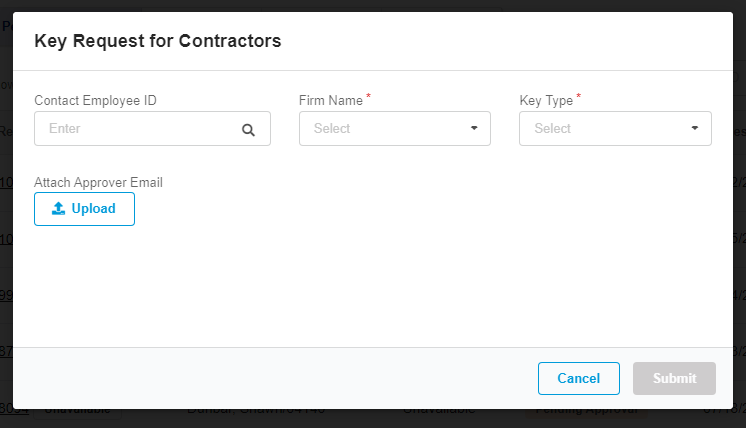Click the Firm Name label text
This screenshot has height=428, width=746.
coord(330,100)
